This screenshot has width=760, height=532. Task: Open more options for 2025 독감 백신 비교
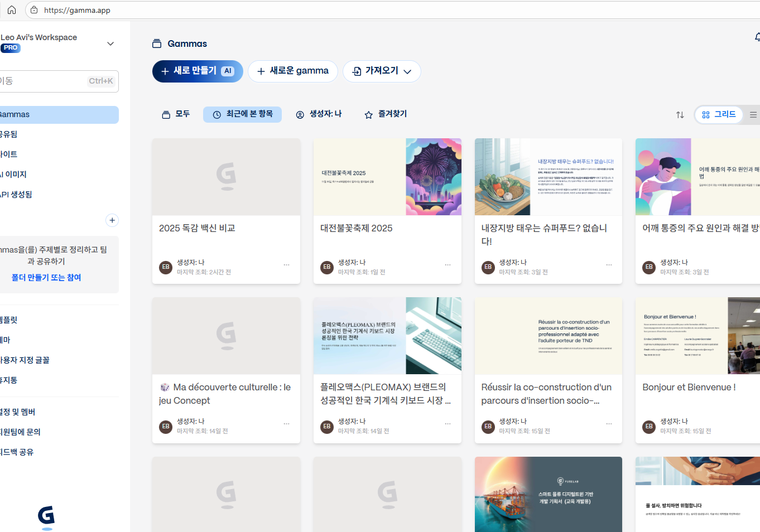point(286,265)
